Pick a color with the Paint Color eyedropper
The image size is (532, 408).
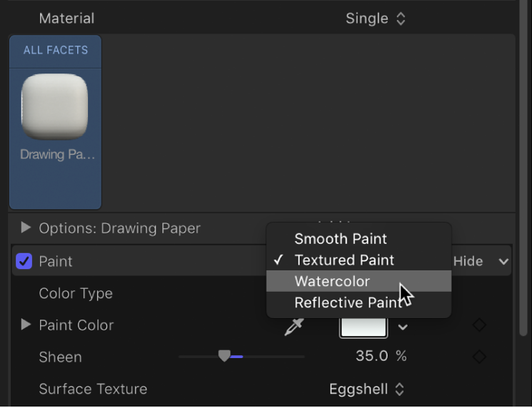click(x=293, y=326)
